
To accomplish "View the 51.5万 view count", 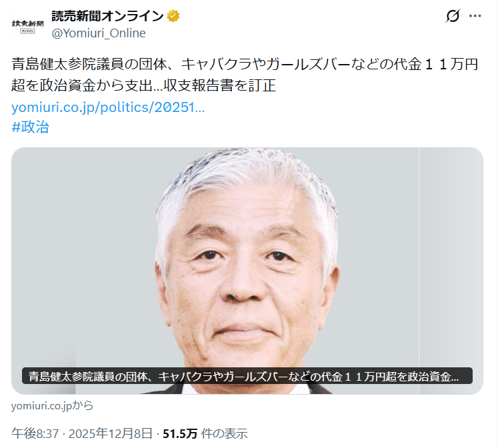I will point(180,433).
